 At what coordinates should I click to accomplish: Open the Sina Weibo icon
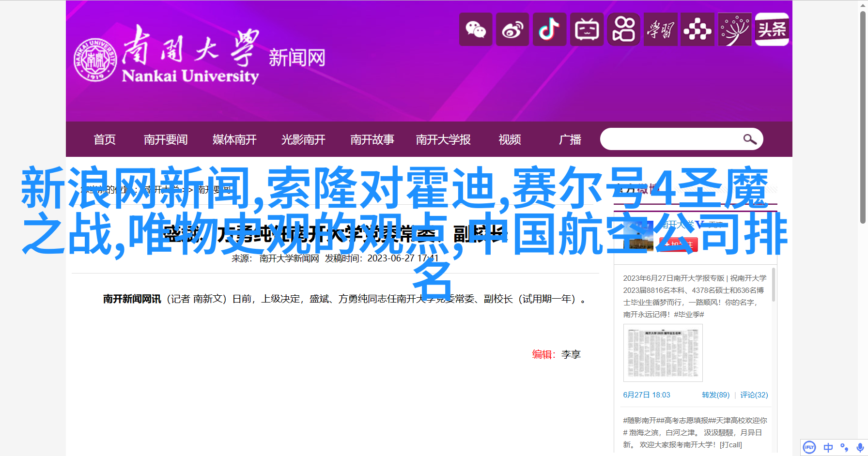(x=512, y=30)
